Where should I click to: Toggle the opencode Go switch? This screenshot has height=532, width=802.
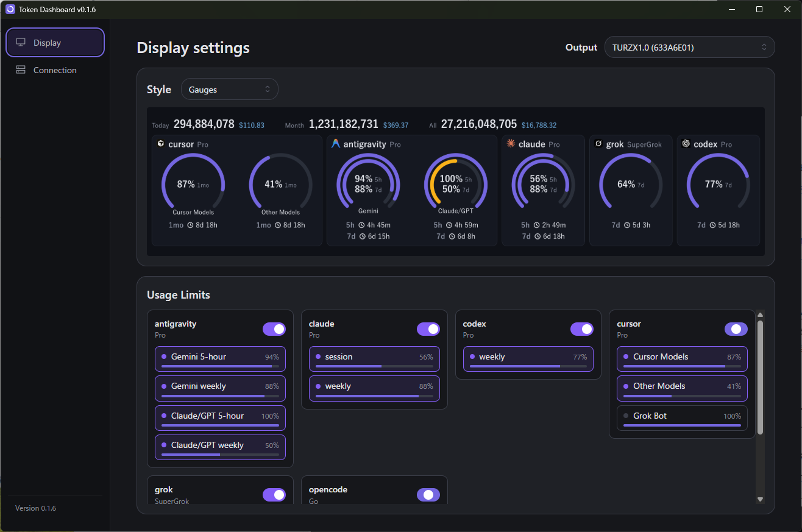click(428, 495)
